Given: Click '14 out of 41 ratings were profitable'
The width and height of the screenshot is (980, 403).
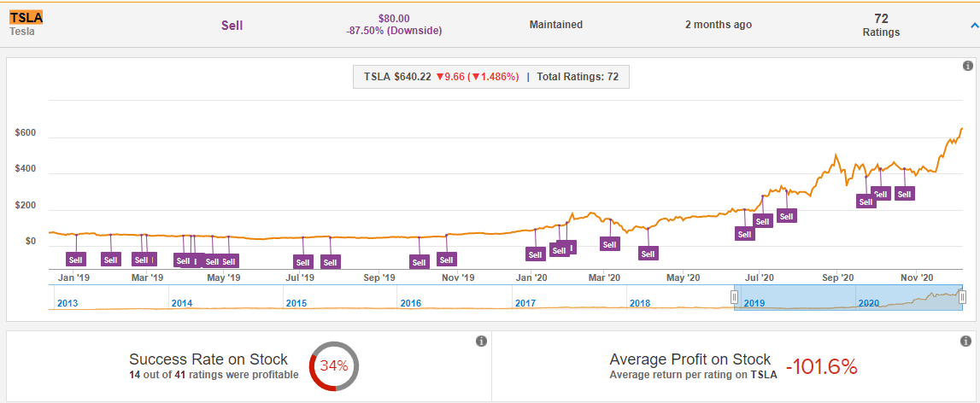Looking at the screenshot, I should (x=214, y=375).
